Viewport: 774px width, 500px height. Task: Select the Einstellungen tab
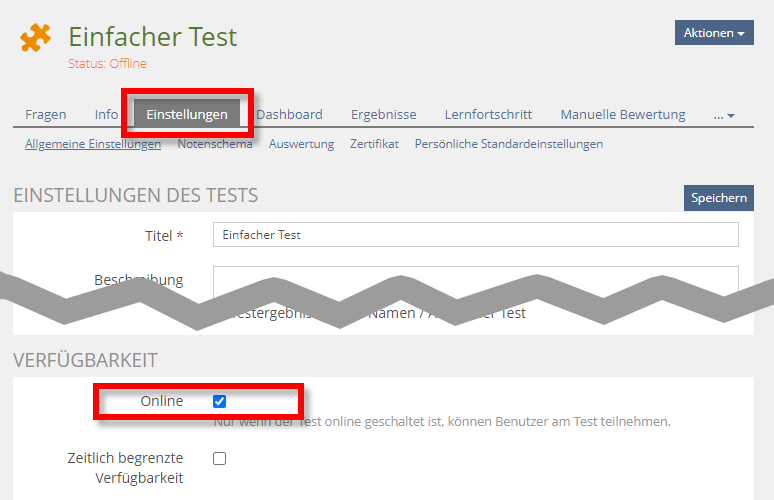187,114
